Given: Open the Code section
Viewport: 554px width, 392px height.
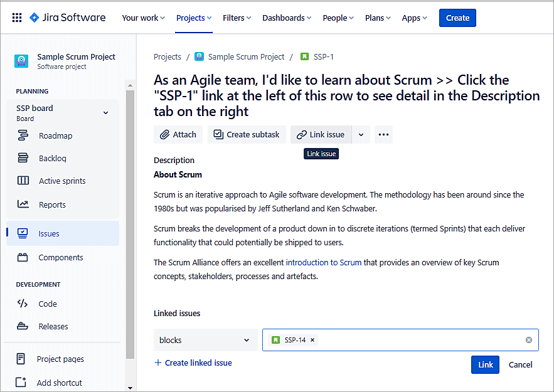Looking at the screenshot, I should tap(48, 304).
